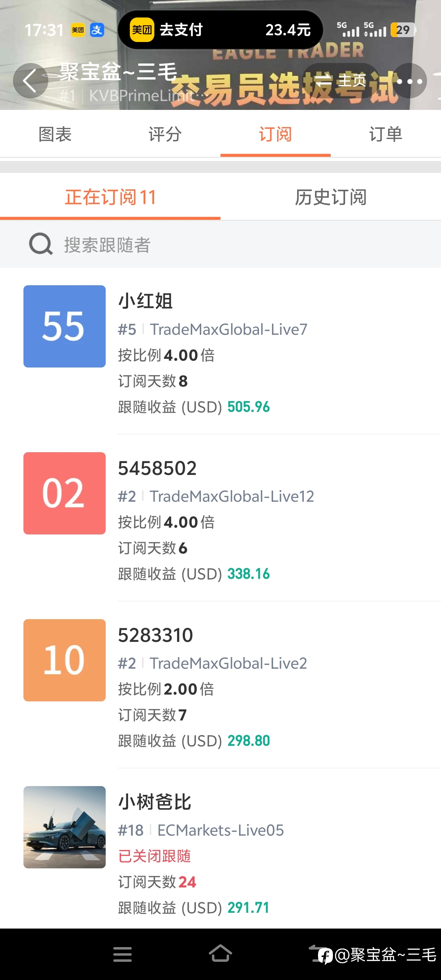Open the Meituan 去支付 payment pill
This screenshot has height=980, width=441.
point(220,30)
